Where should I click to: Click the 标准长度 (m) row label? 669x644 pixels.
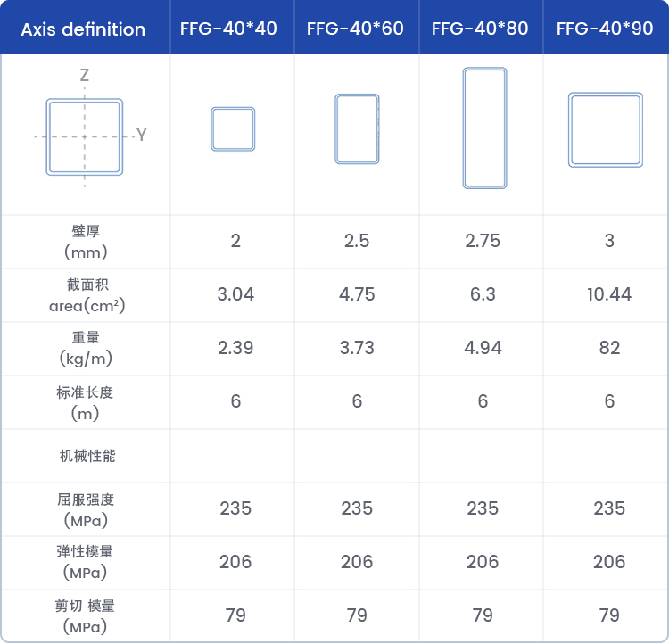coord(85,403)
